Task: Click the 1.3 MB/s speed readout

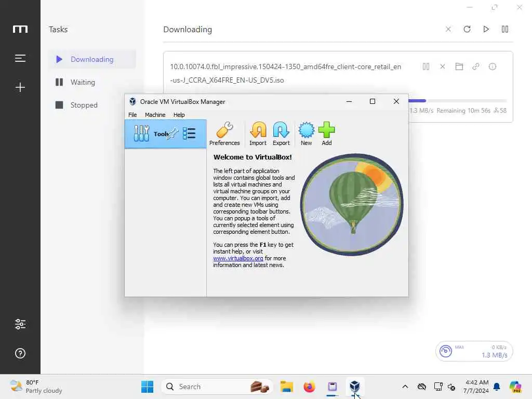Action: point(495,355)
